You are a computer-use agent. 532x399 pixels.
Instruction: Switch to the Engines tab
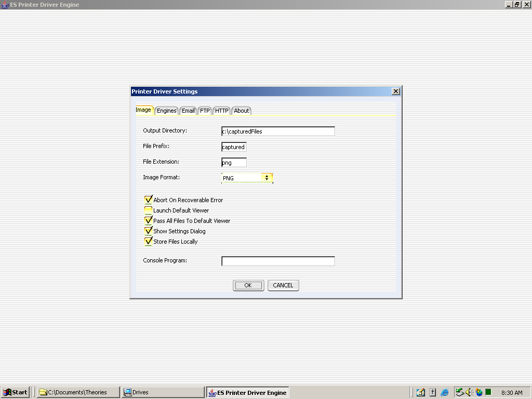click(x=167, y=111)
